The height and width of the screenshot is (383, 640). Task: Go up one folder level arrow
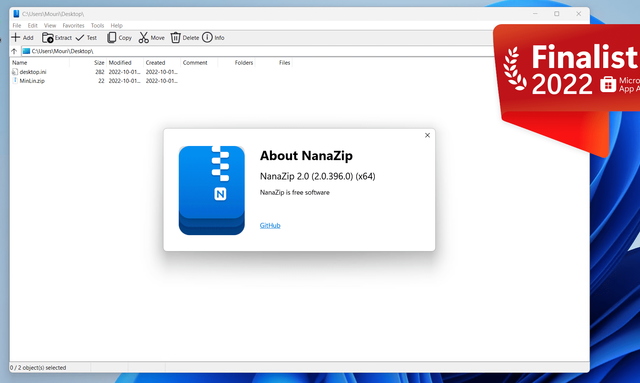14,51
